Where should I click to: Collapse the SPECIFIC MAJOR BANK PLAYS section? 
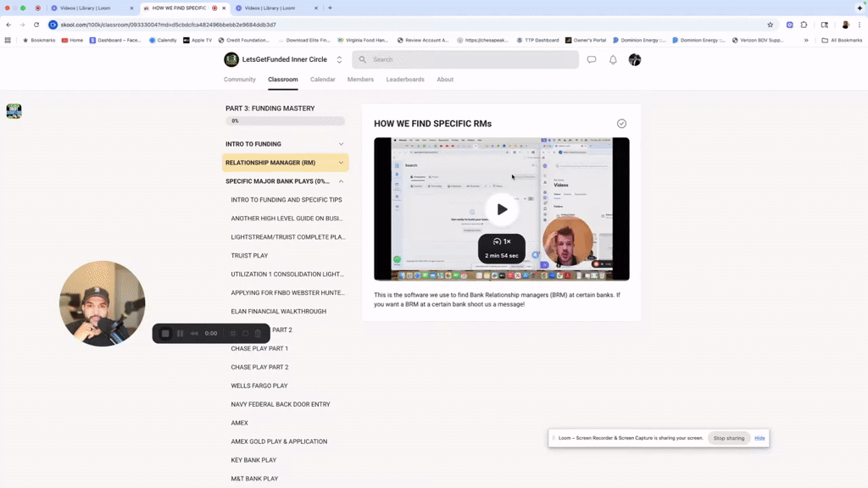pyautogui.click(x=341, y=181)
